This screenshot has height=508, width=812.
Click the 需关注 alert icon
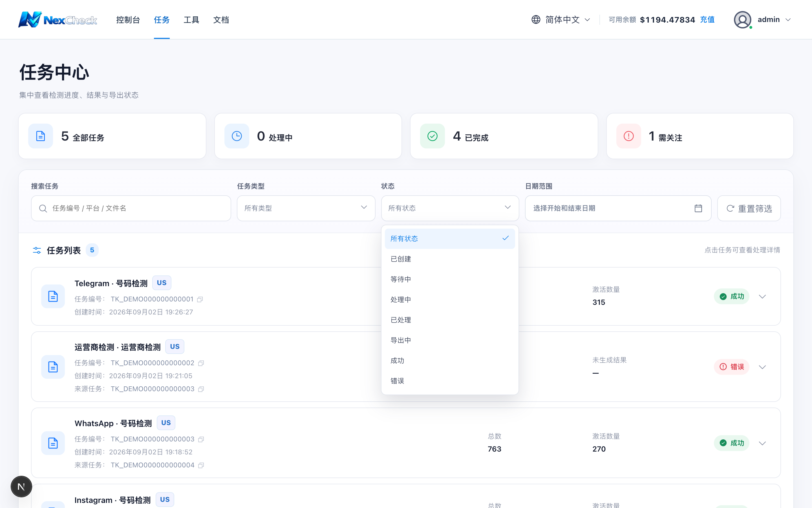point(628,136)
